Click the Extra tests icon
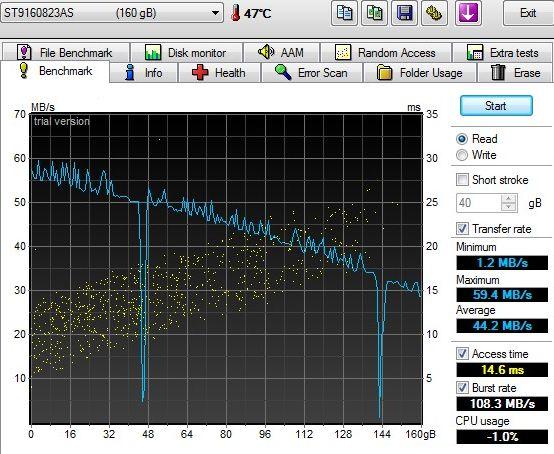The height and width of the screenshot is (454, 554). tap(475, 53)
